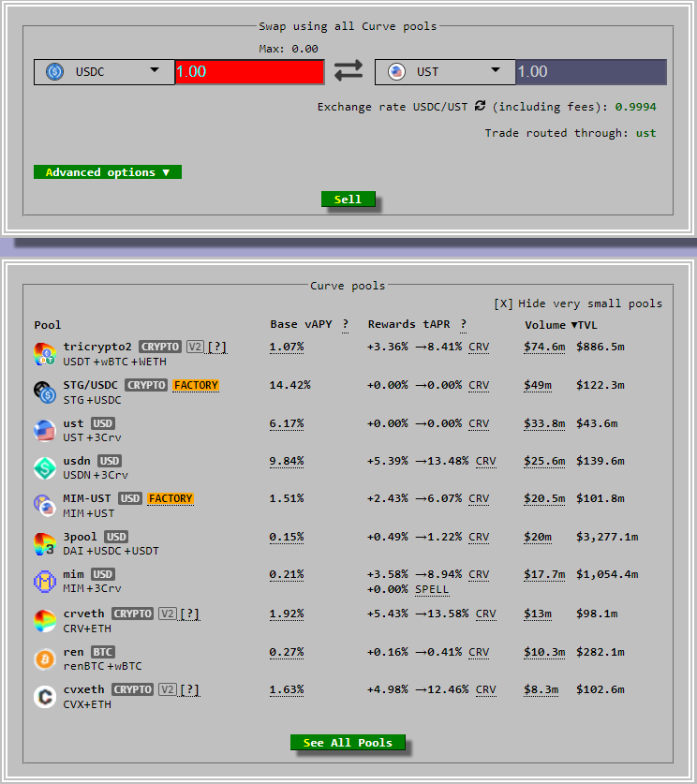Click the Rewards tAPR help question mark
697x784 pixels.
pos(464,325)
